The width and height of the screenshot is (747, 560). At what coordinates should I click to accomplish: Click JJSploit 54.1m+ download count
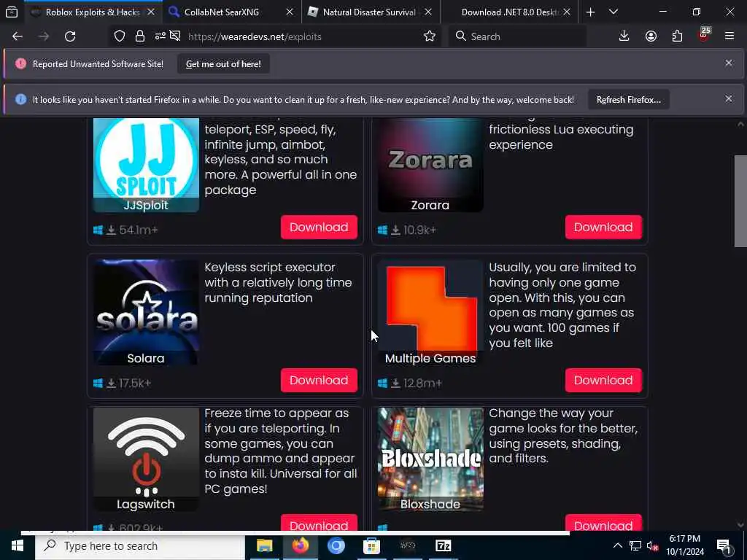tap(138, 230)
